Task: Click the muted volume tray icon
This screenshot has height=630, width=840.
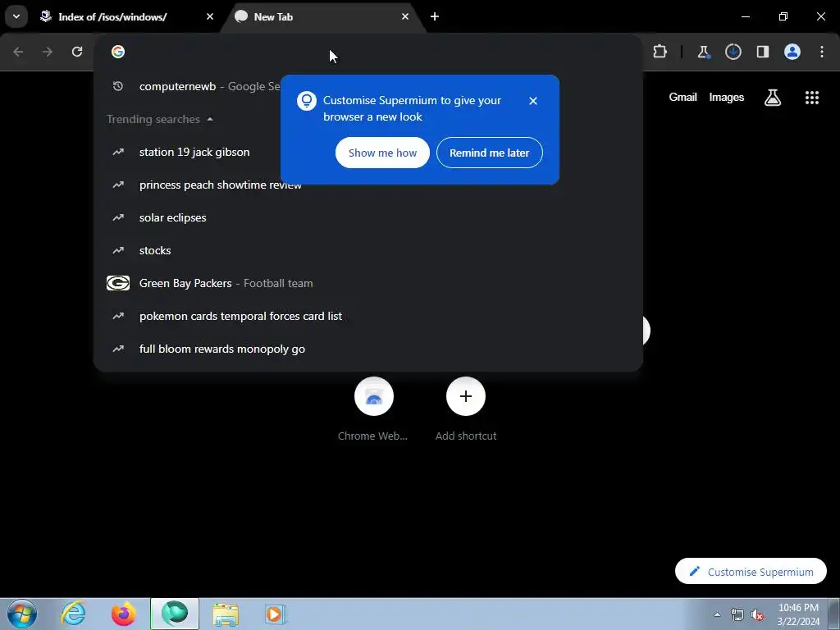Action: point(757,614)
